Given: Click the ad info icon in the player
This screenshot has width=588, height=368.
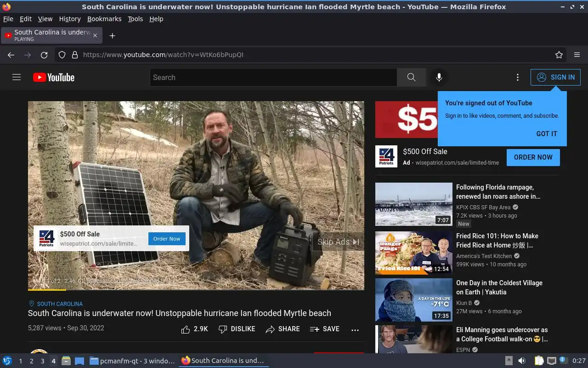Looking at the screenshot, I should [81, 281].
